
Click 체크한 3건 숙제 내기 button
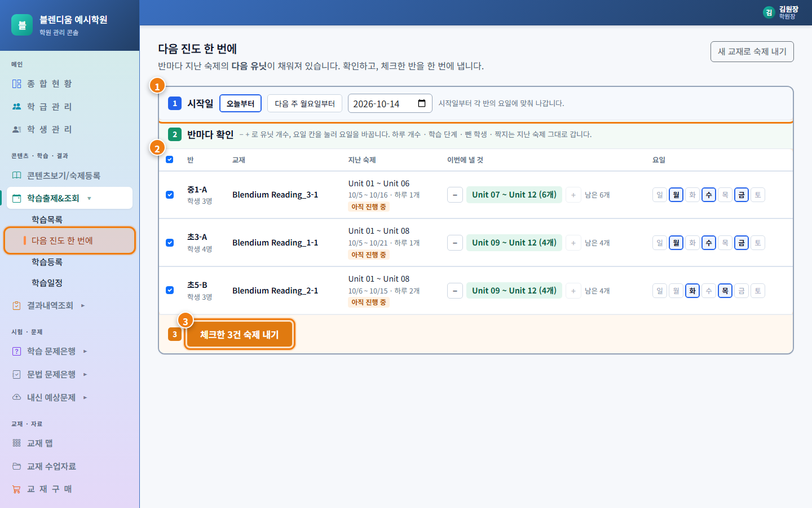pyautogui.click(x=239, y=334)
